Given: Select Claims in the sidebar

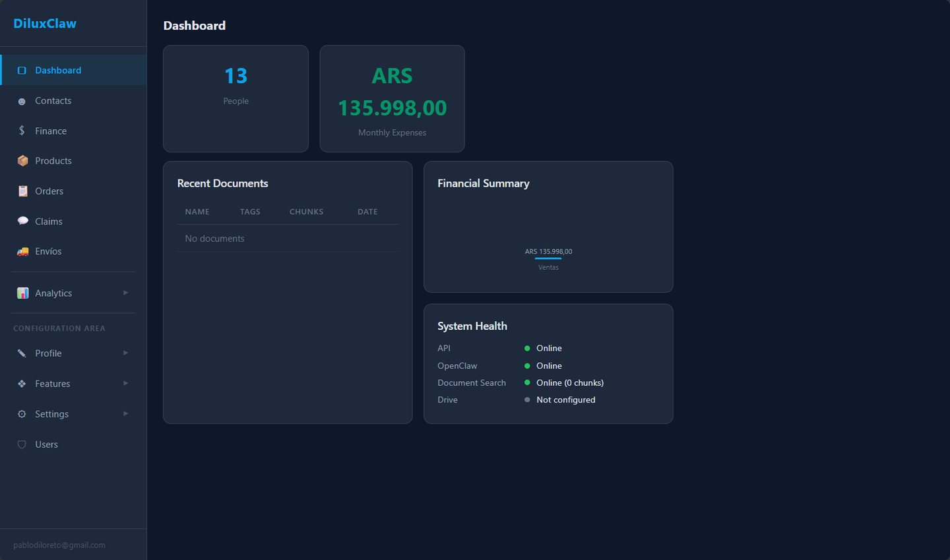Looking at the screenshot, I should point(73,222).
